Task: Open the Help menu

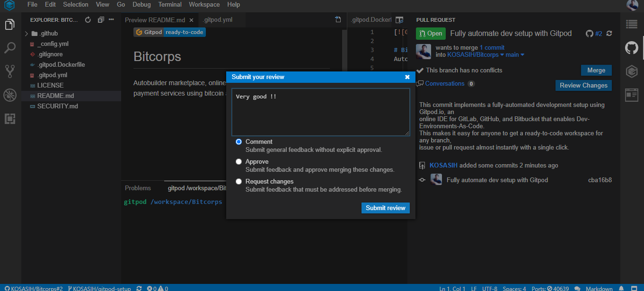Action: (234, 4)
